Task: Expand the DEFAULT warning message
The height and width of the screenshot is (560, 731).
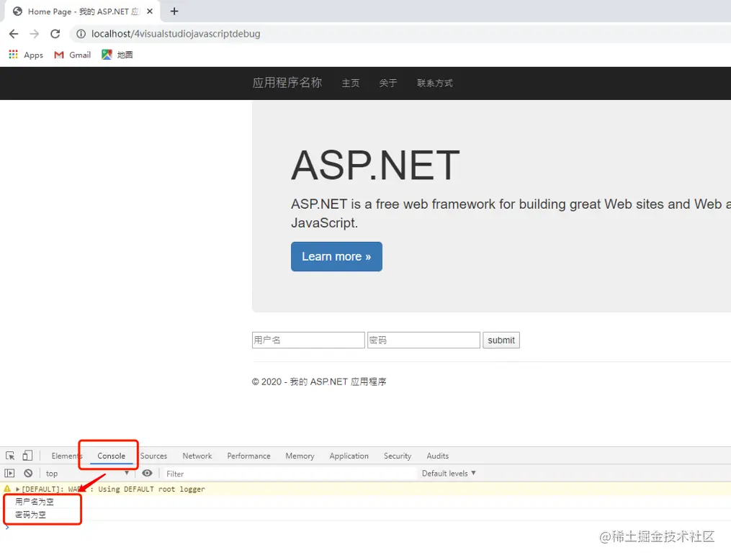Action: [x=18, y=489]
